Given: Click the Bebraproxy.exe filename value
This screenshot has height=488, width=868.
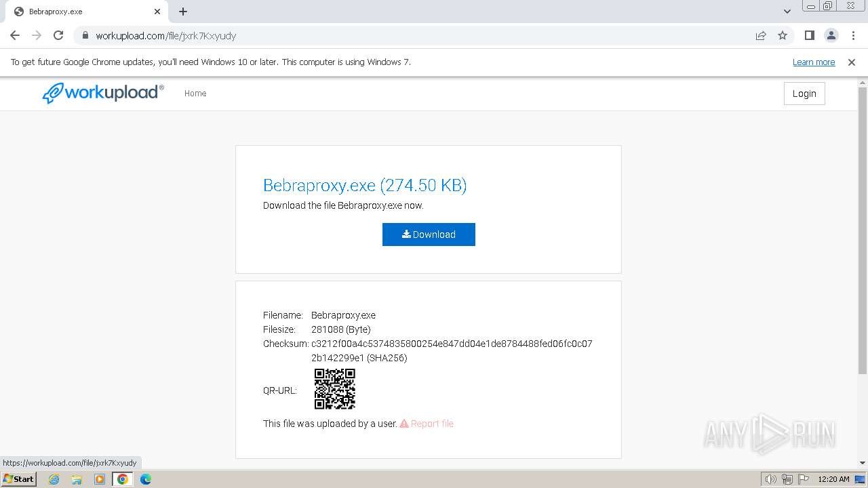Looking at the screenshot, I should click(343, 315).
